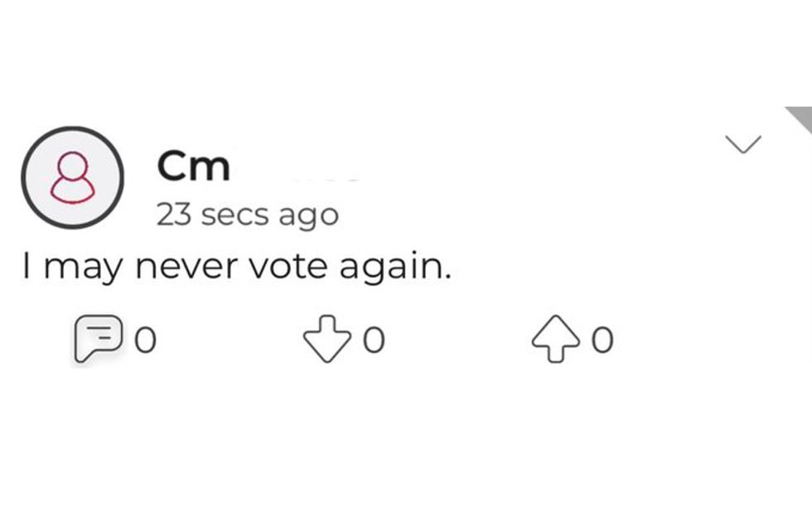Click the word "ago" in the timestamp
Viewport: 812px width, 527px height.
point(309,217)
